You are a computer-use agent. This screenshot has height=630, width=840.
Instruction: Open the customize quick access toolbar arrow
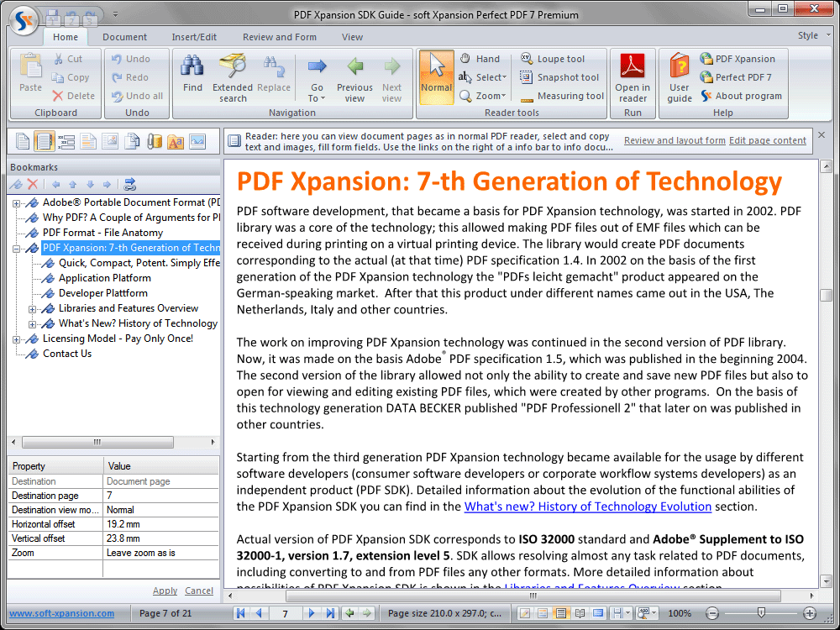[115, 14]
